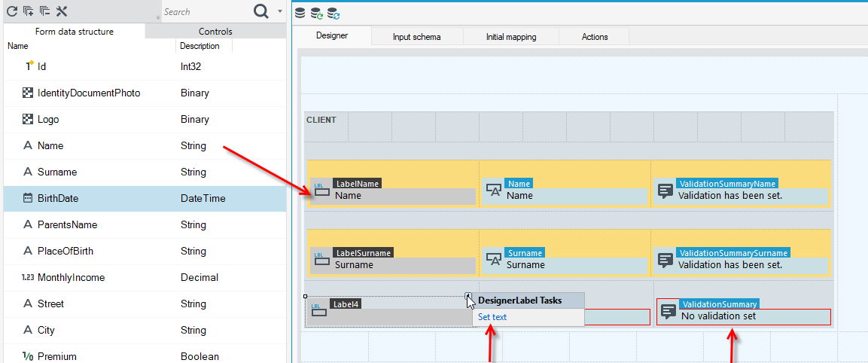Screen dimensions: 868x363
Task: Click the Id primary key type icon
Action: tap(29, 66)
